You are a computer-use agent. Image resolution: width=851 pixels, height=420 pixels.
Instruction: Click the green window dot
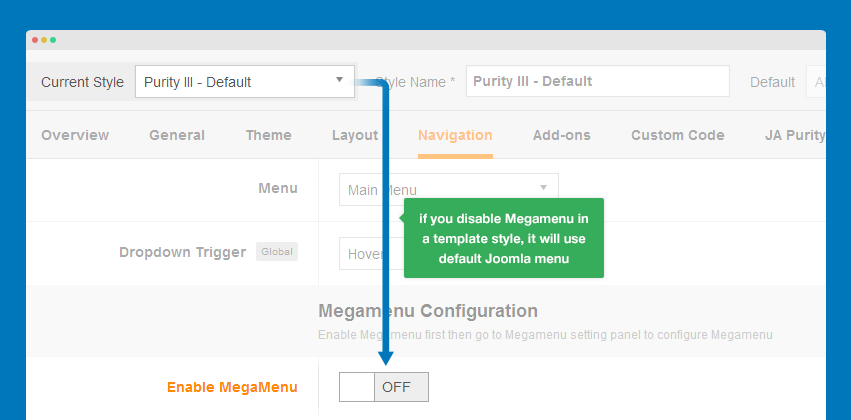pos(53,40)
